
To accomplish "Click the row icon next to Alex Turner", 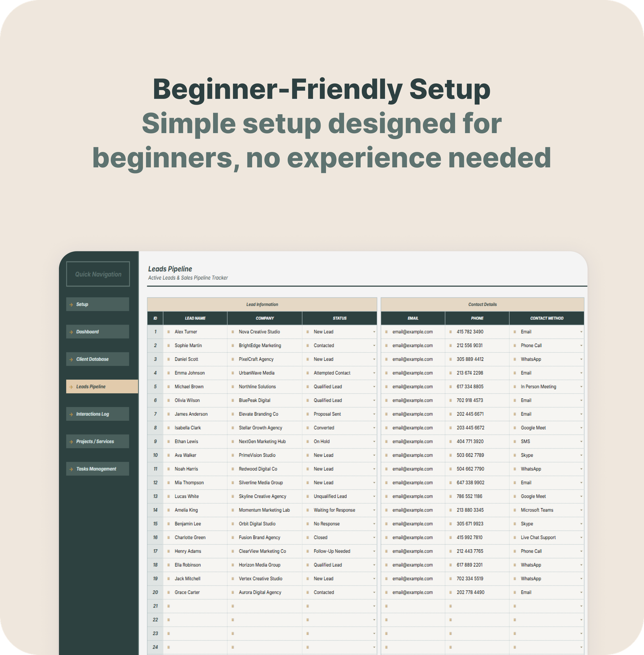I will pyautogui.click(x=169, y=332).
